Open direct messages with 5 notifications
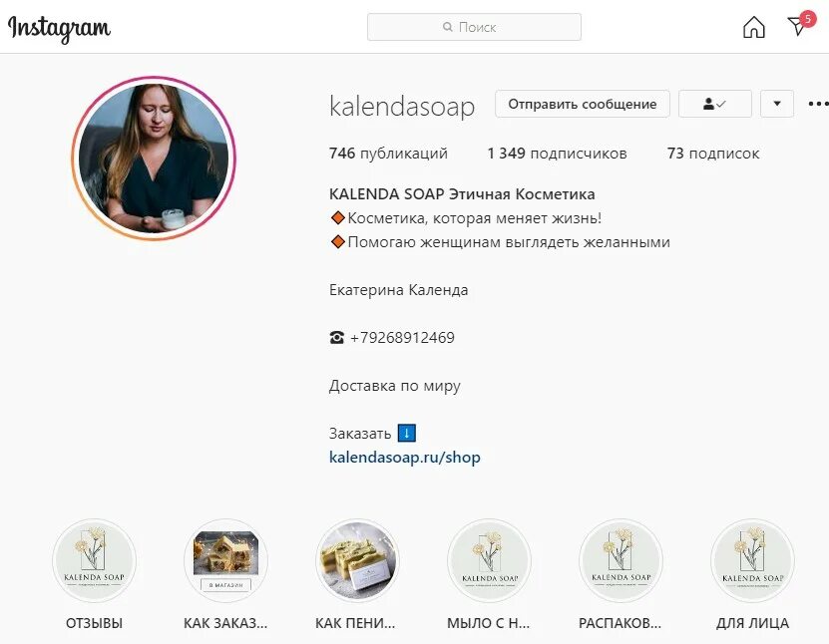This screenshot has height=644, width=829. pos(800,24)
